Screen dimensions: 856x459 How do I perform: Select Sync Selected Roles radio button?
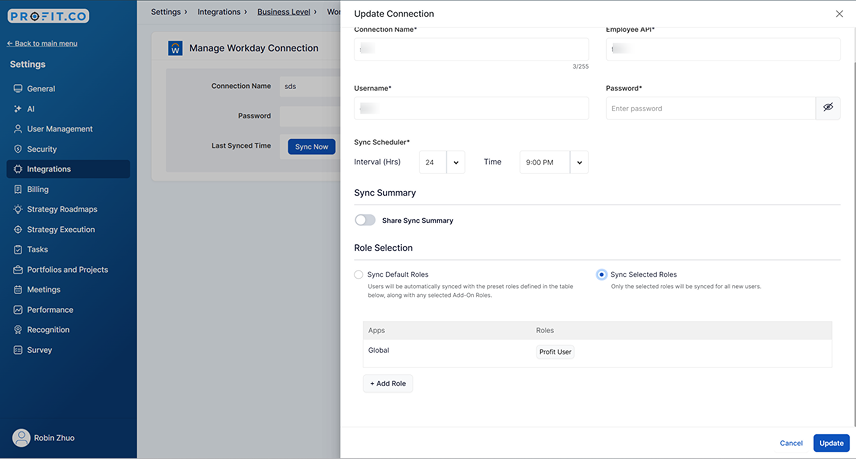(x=602, y=275)
